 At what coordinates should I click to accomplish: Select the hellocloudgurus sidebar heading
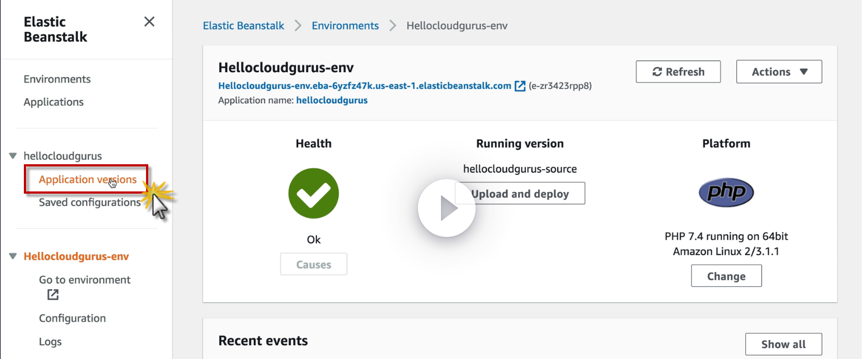[63, 156]
